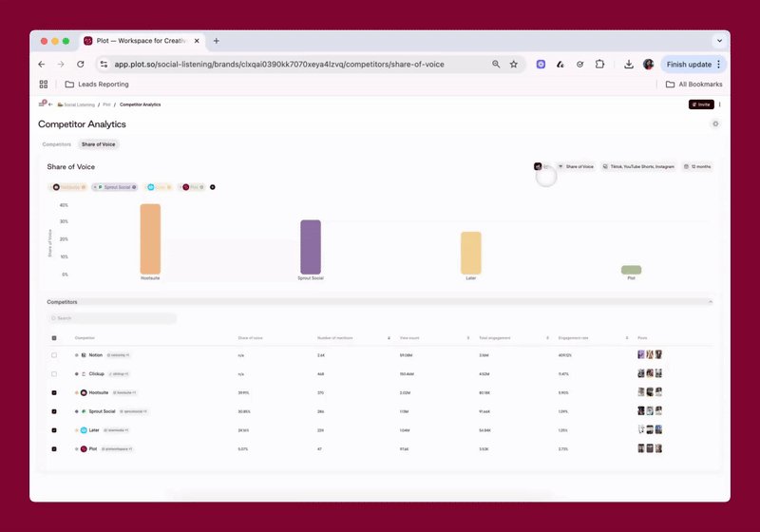Switch to the Competitors tab
The width and height of the screenshot is (760, 532).
(x=57, y=144)
